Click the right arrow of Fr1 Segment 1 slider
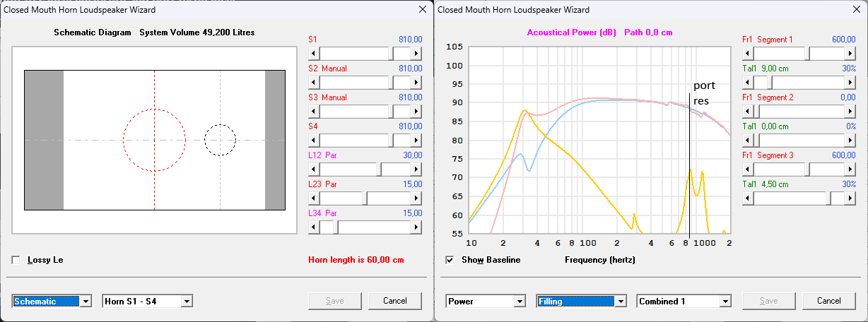The height and width of the screenshot is (322, 868). pyautogui.click(x=850, y=54)
